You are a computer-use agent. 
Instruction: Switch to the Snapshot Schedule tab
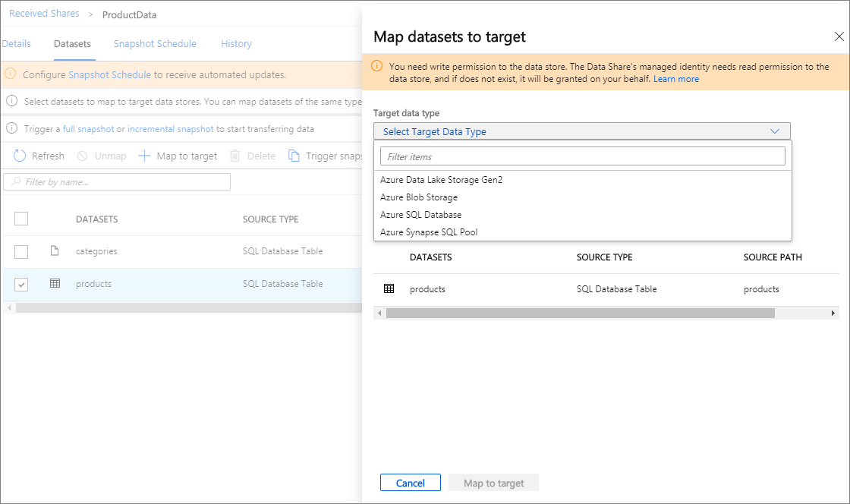[155, 43]
